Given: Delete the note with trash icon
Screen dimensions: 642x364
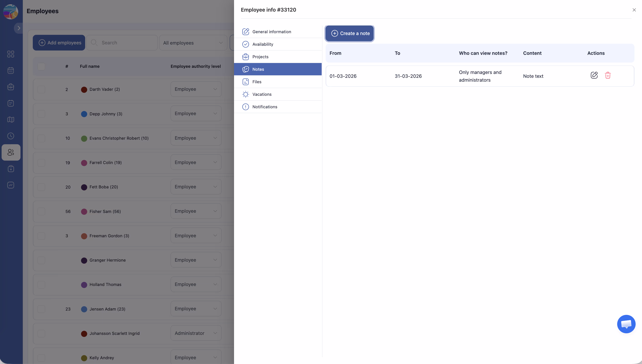Looking at the screenshot, I should (x=608, y=75).
